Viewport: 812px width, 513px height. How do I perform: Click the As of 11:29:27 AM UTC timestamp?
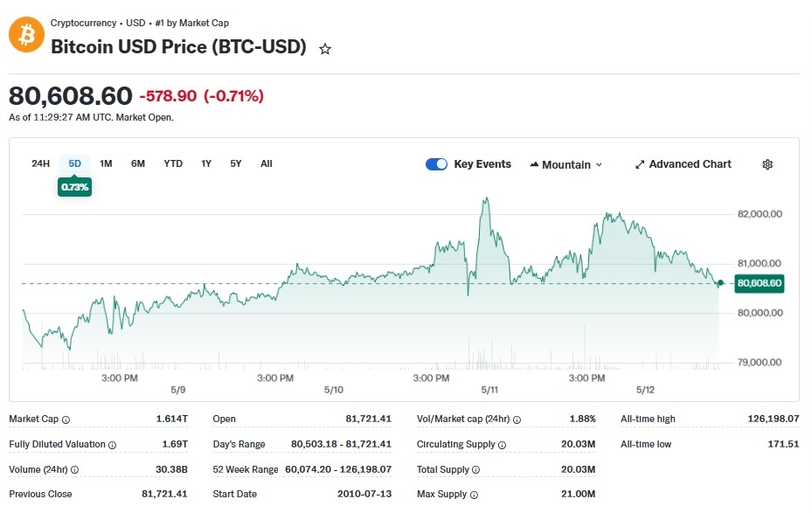(x=91, y=117)
